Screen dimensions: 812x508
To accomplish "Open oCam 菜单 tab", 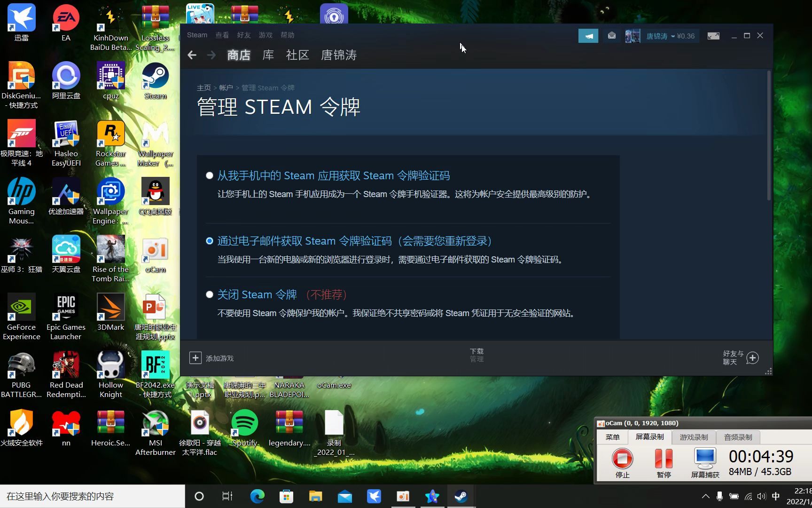I will coord(612,437).
